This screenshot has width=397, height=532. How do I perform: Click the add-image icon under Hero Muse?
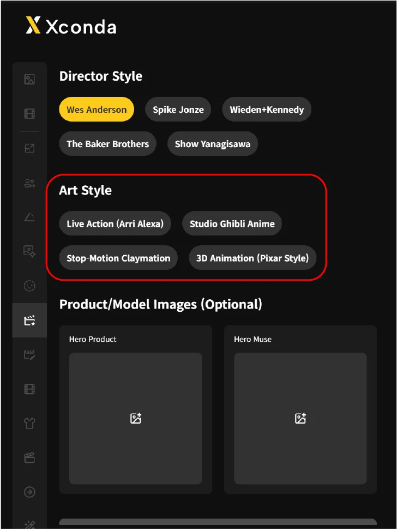300,418
